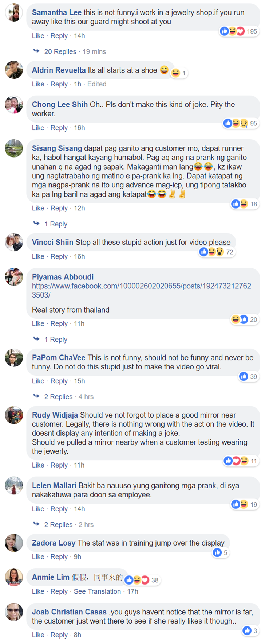Open Samantha Lee's profile picture
The image size is (273, 644).
coord(14,13)
